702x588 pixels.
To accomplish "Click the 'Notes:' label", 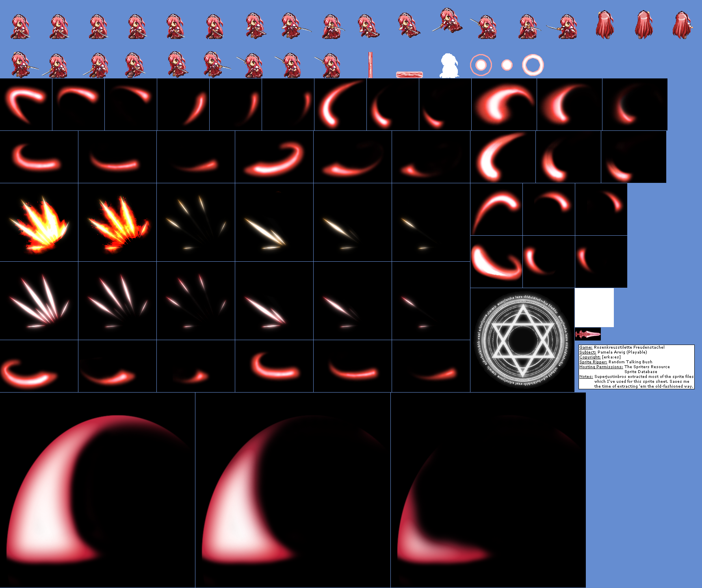I will click(586, 377).
